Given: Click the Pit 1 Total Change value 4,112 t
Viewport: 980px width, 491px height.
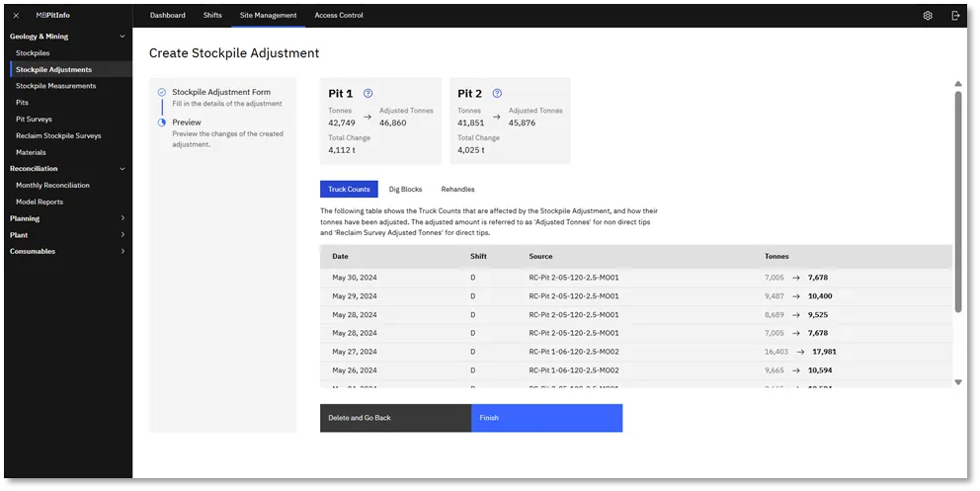Looking at the screenshot, I should 344,150.
